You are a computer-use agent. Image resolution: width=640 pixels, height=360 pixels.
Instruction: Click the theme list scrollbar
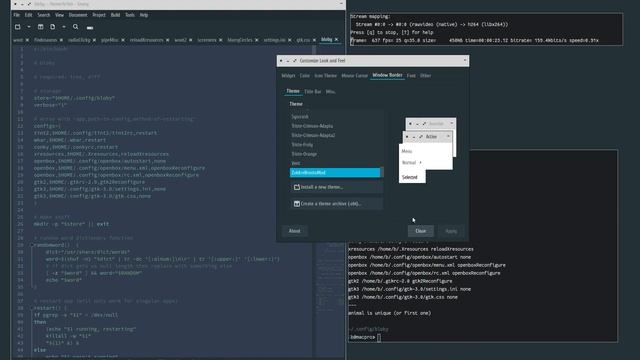pos(382,172)
